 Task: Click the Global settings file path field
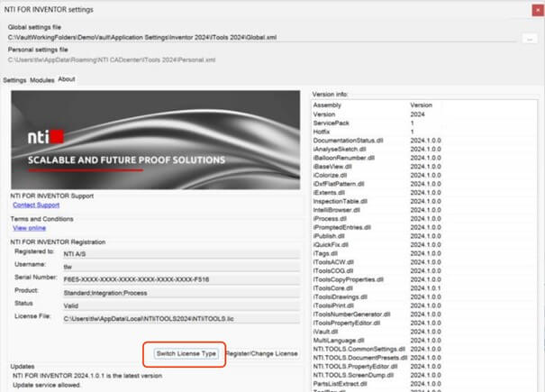click(x=262, y=37)
